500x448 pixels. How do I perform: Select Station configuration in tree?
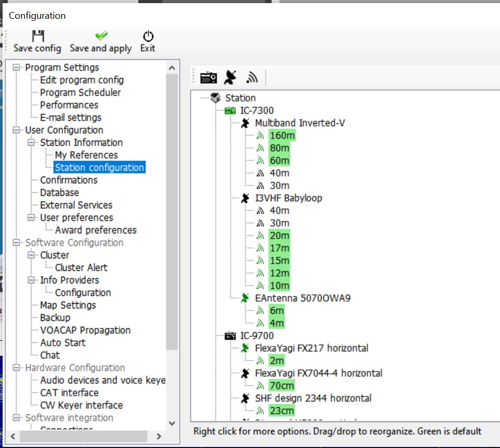(100, 168)
